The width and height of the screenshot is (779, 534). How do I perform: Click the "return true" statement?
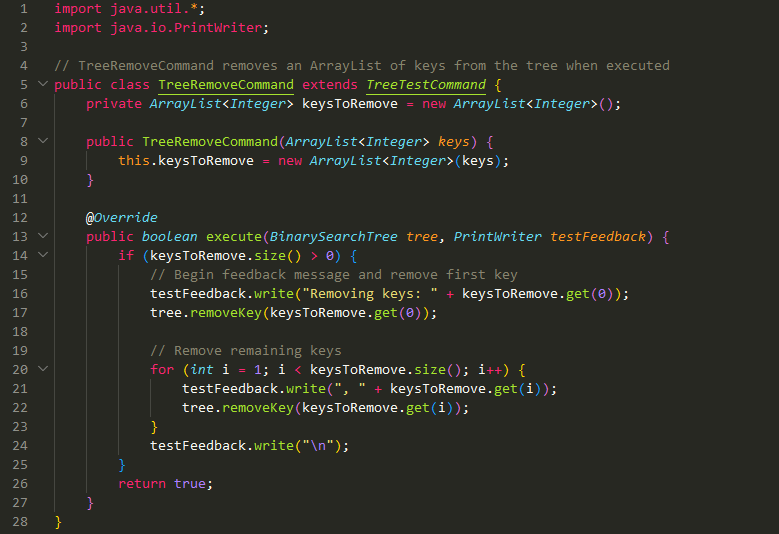tap(165, 483)
